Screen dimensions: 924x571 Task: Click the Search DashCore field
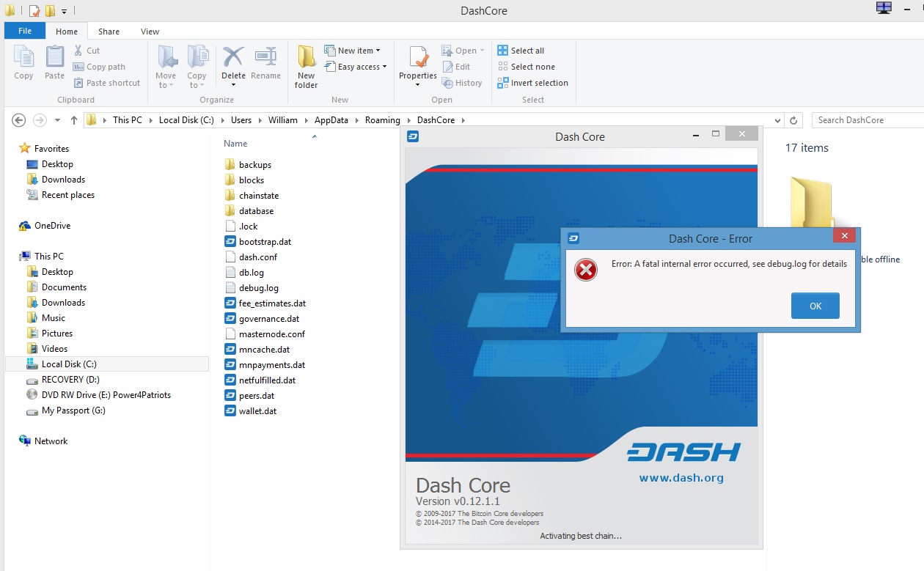click(868, 120)
